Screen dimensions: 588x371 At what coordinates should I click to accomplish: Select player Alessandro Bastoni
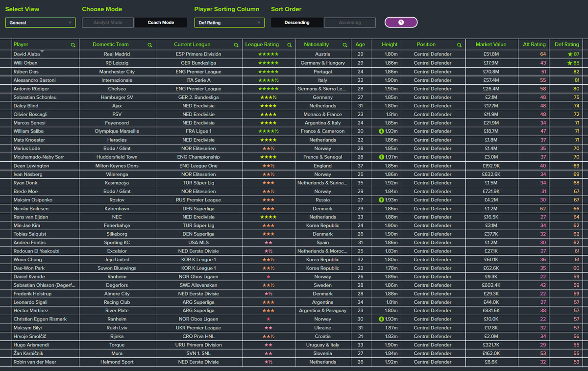[34, 80]
